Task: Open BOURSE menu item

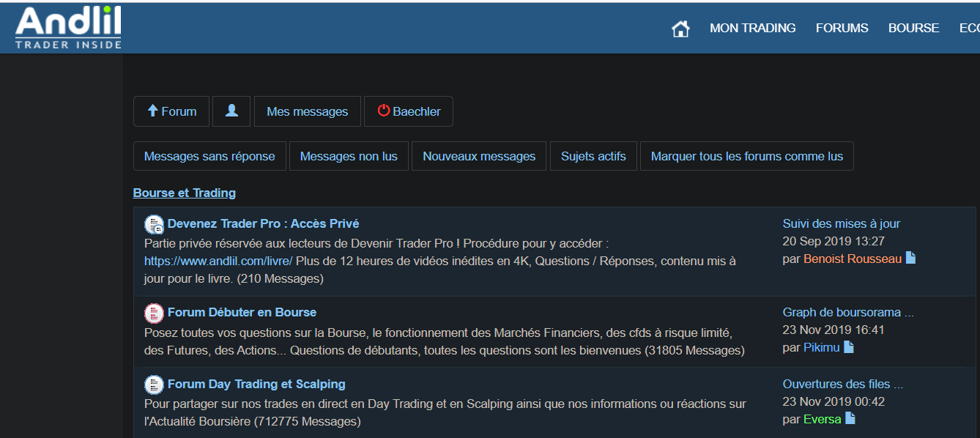Action: pos(913,28)
